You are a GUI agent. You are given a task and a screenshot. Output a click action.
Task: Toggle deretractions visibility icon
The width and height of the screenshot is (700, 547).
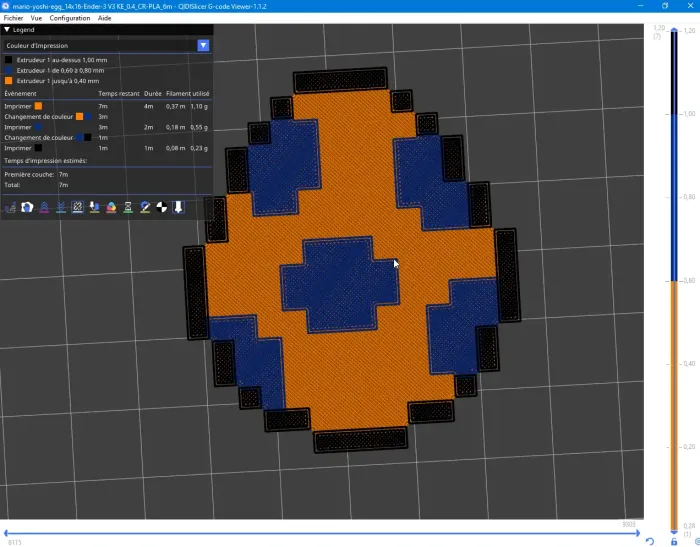coord(61,207)
